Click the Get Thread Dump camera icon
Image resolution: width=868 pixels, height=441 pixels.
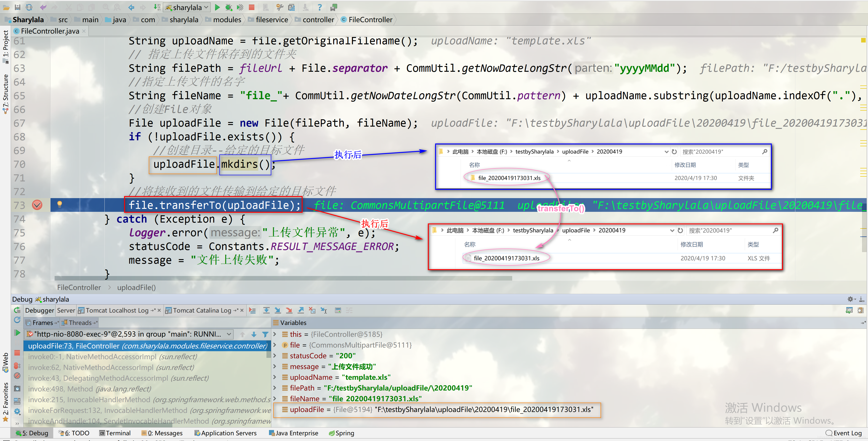click(17, 388)
